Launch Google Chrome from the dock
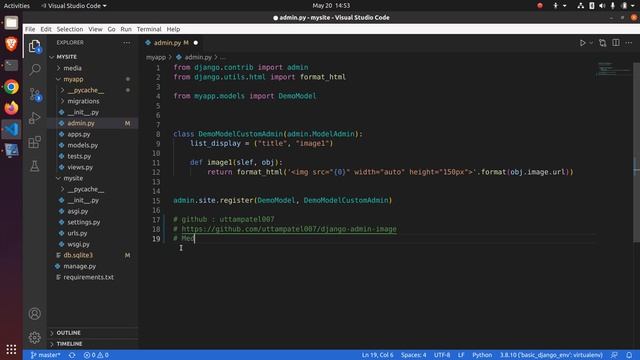Image resolution: width=640 pixels, height=360 pixels. (x=11, y=87)
